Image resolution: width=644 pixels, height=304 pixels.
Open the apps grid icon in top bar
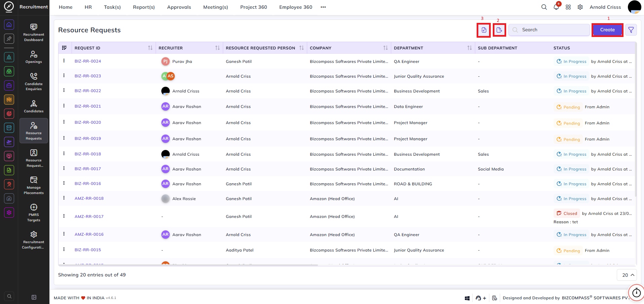568,7
